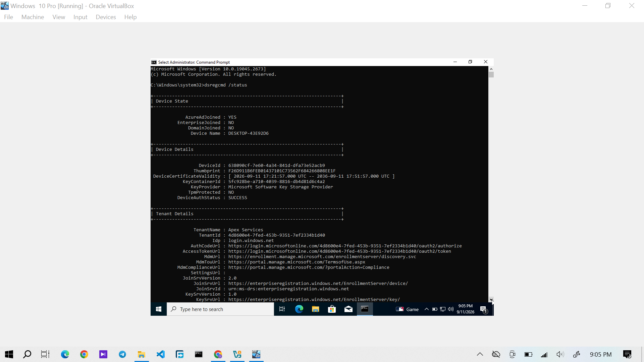This screenshot has width=644, height=362.
Task: Open the Devices menu
Action: click(x=106, y=17)
